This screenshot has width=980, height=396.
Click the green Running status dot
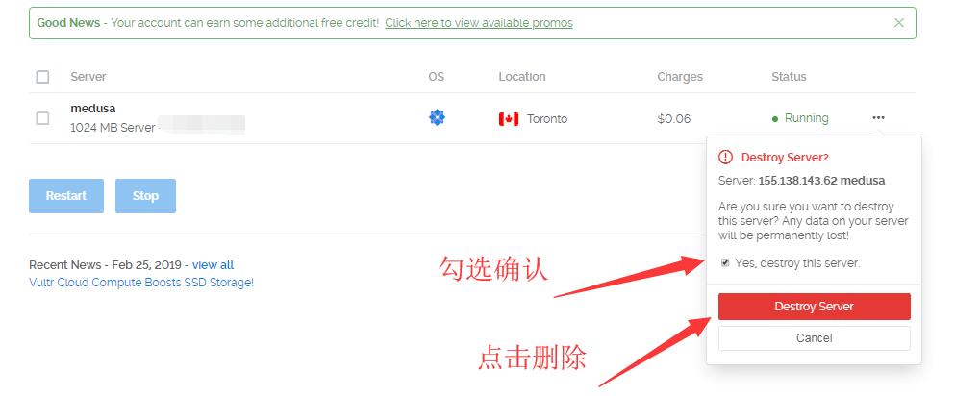click(x=775, y=118)
